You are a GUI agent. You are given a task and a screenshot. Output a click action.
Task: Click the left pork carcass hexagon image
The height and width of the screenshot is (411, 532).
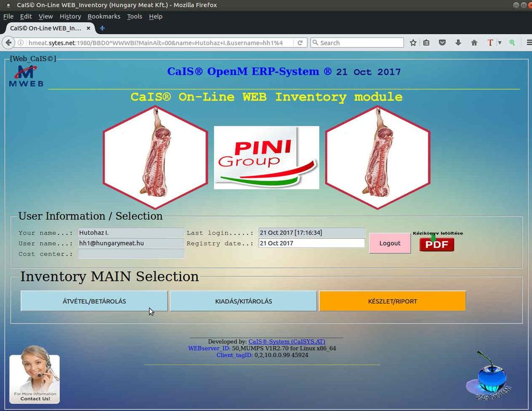[x=155, y=157]
